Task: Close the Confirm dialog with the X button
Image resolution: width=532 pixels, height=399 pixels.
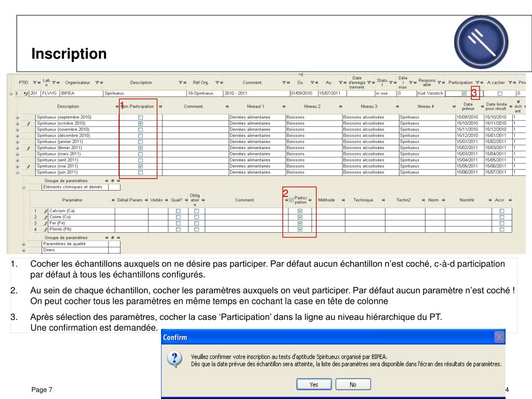Action: pyautogui.click(x=499, y=337)
